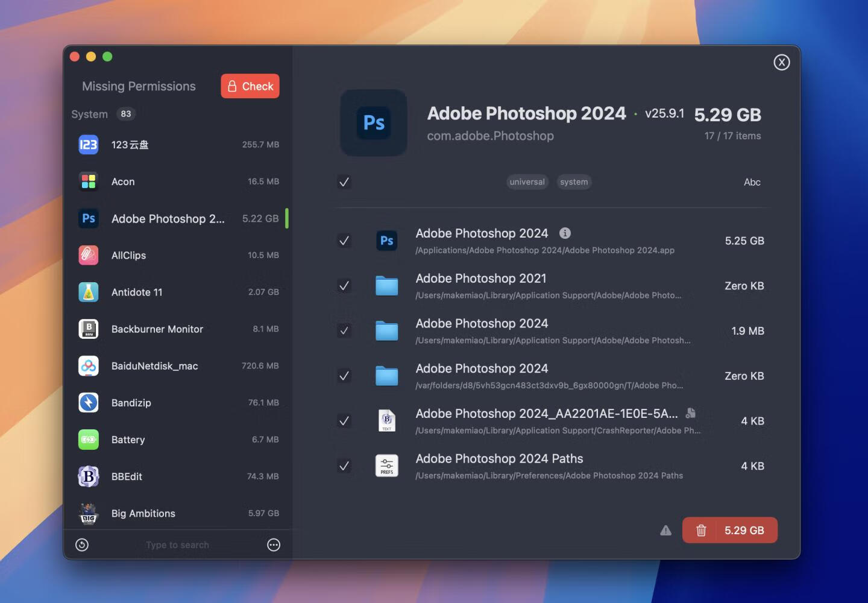
Task: Click the red 5.29 GB delete button
Action: coord(730,531)
